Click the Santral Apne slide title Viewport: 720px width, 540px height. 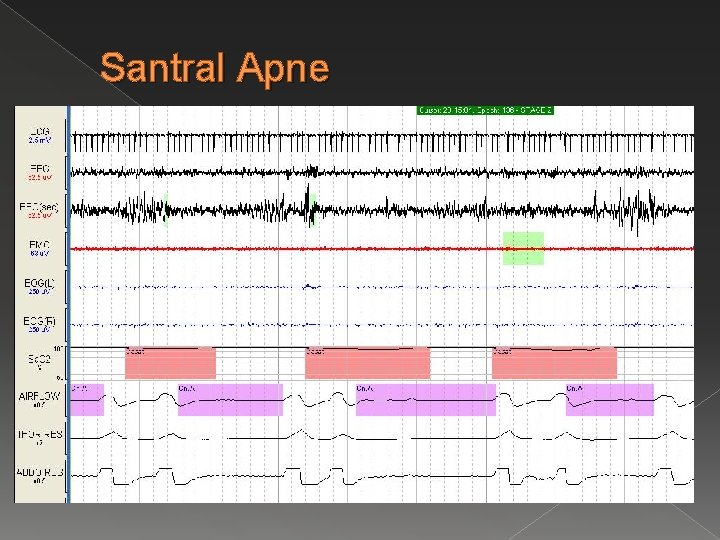(214, 68)
